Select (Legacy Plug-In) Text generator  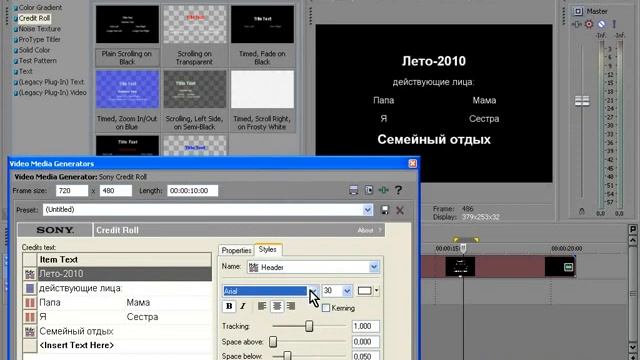(51, 82)
